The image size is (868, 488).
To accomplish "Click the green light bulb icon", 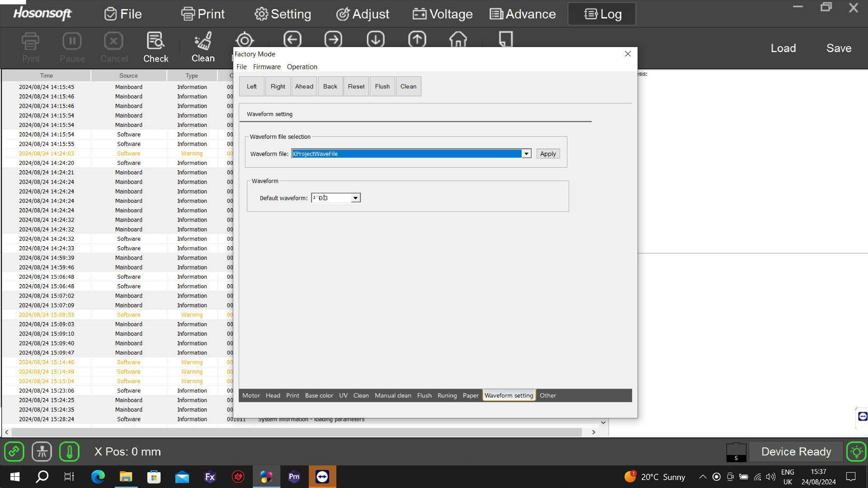I will [856, 451].
